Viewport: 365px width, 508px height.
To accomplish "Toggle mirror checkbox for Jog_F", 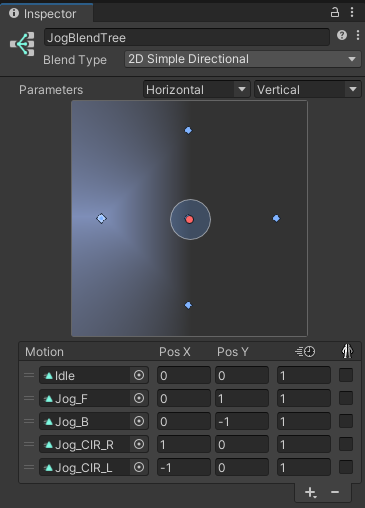I will 346,398.
